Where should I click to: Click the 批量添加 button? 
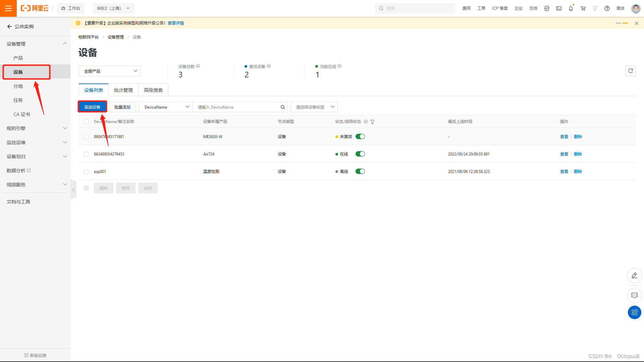coord(122,107)
